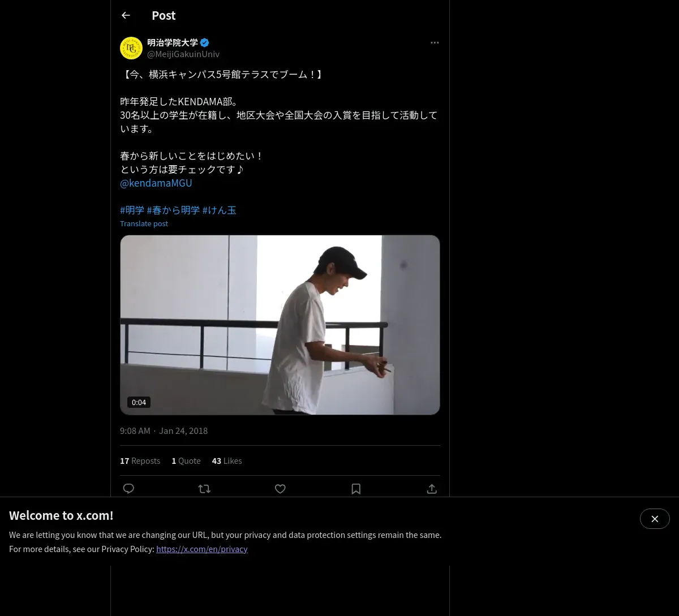Open the #明学 hashtag
Screen dimensions: 679x616
point(132,210)
